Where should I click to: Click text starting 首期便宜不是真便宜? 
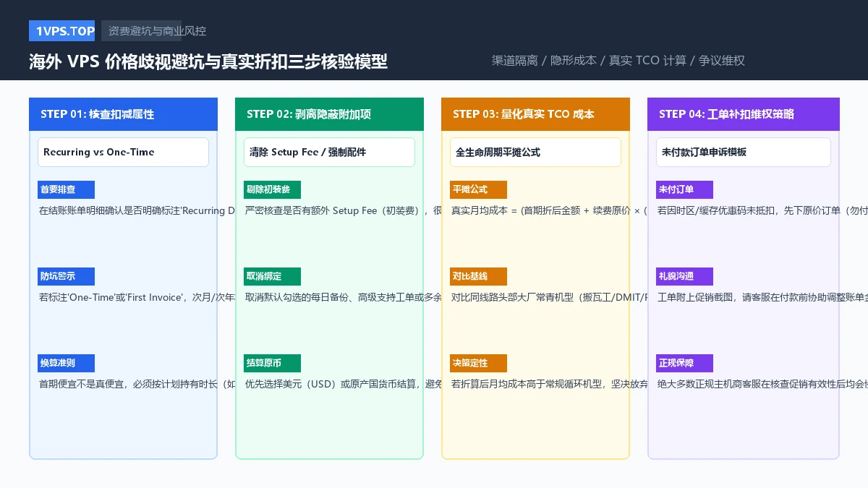point(137,384)
